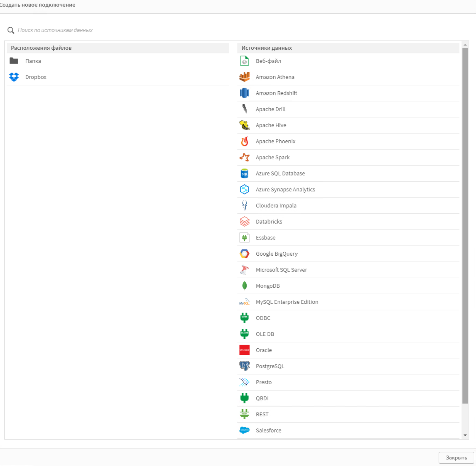Screen dimensions: 476x466
Task: Choose the Amazon Athena label
Action: tap(275, 77)
